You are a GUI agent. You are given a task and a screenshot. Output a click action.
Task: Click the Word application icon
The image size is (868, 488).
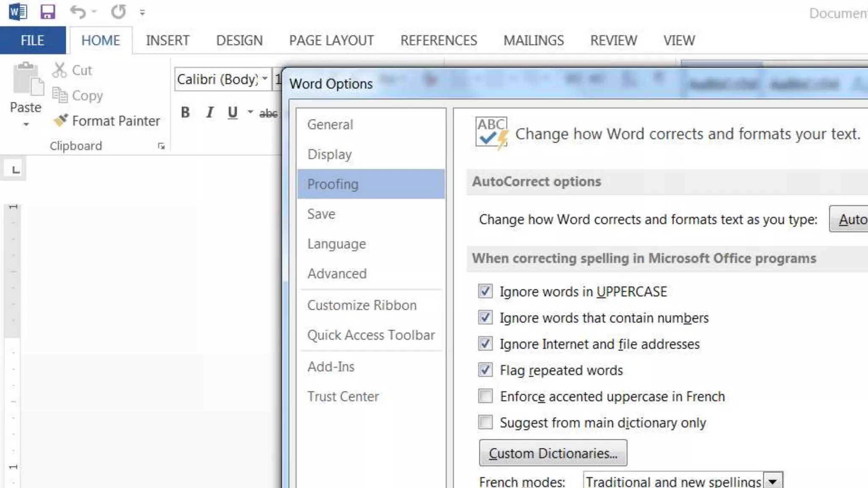tap(18, 12)
